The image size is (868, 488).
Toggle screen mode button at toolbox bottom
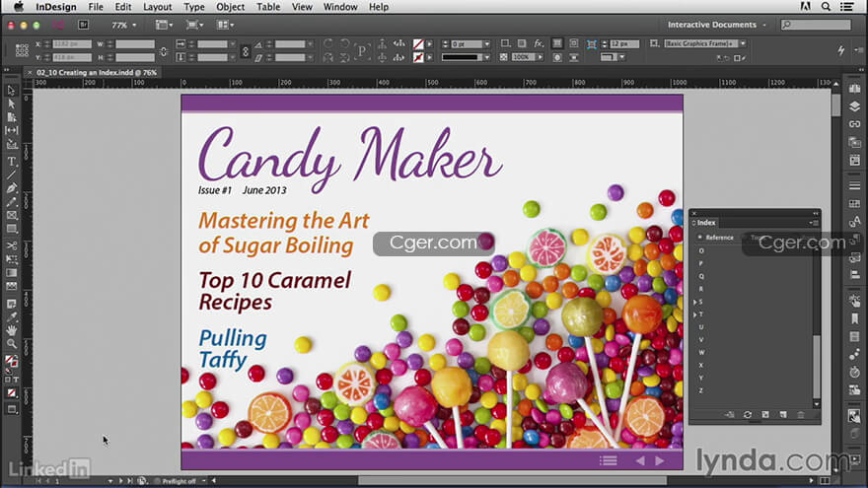[11, 409]
